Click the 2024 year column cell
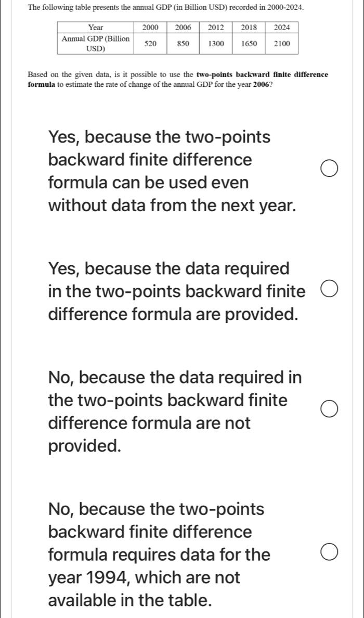The width and height of the screenshot is (364, 618). [x=282, y=28]
